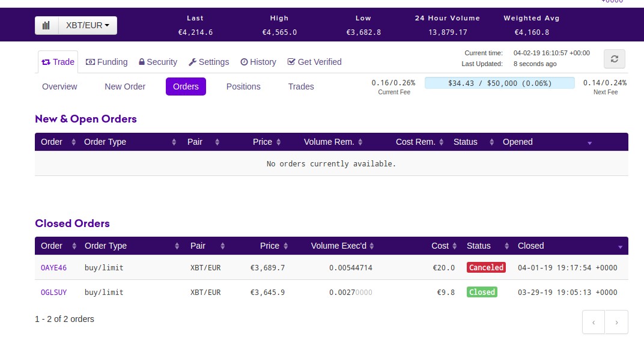The height and width of the screenshot is (340, 644).
Task: Sort open orders by Volume Rem.
Action: point(333,142)
